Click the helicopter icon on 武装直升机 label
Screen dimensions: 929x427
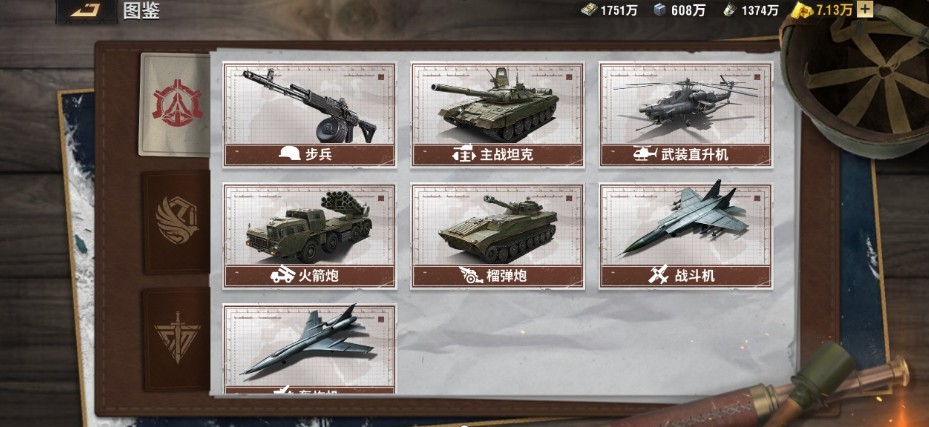[x=643, y=155]
